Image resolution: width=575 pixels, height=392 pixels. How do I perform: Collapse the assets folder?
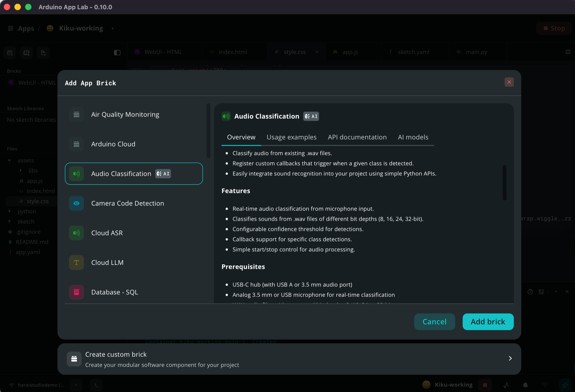pos(9,160)
